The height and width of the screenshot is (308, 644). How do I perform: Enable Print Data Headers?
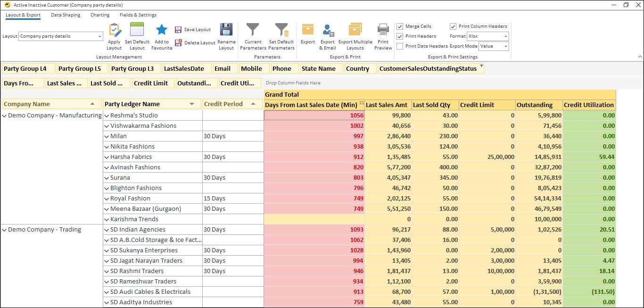[x=400, y=45]
